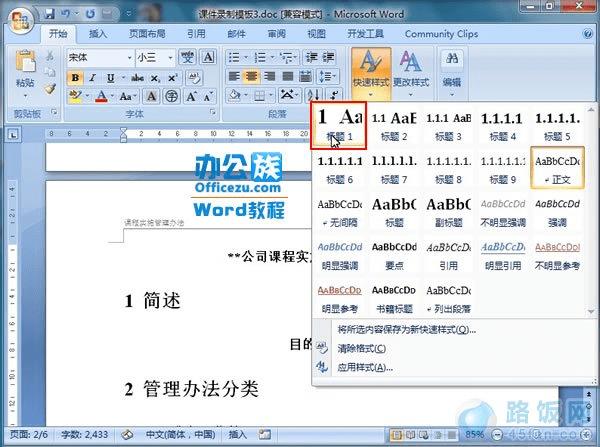The image size is (600, 447).
Task: Click the tab selector at ruler corner
Action: [13, 134]
